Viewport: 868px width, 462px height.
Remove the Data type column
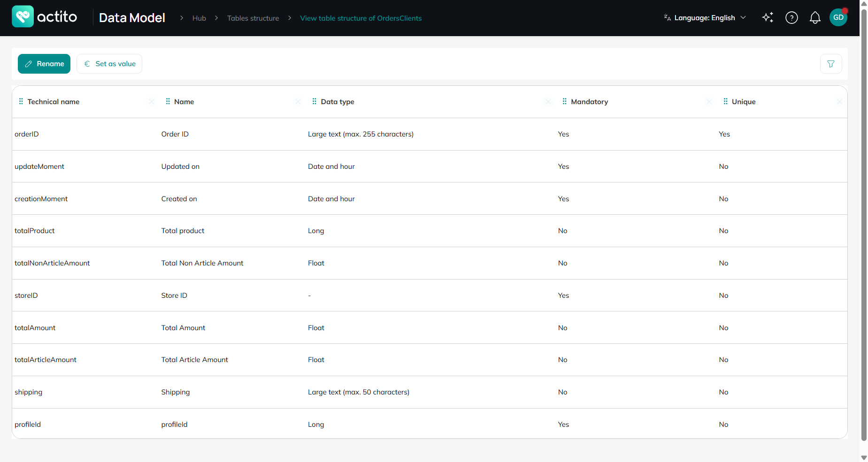[548, 102]
